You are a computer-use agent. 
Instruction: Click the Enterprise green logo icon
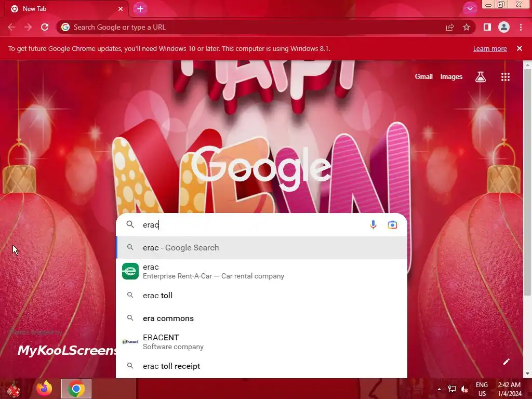click(130, 271)
